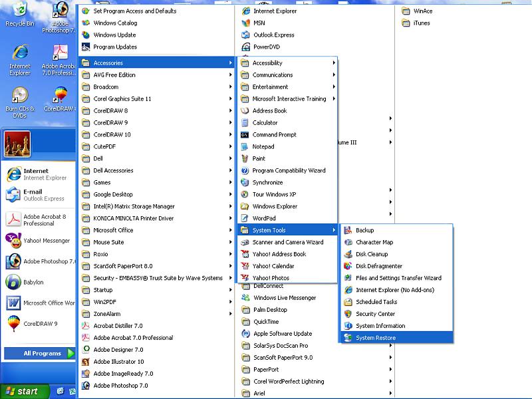
Task: Click the Scheduled Tasks icon
Action: click(348, 302)
